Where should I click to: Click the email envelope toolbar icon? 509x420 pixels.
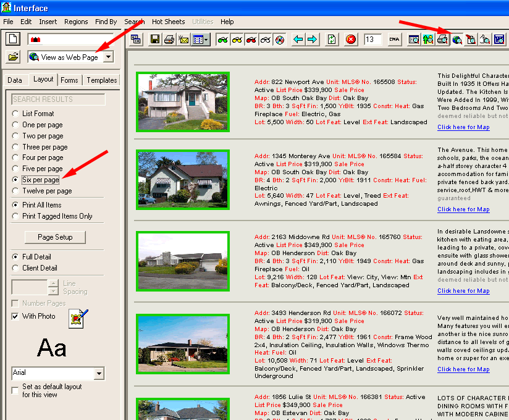(183, 40)
